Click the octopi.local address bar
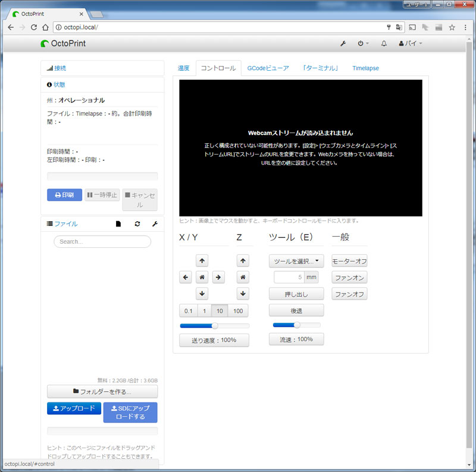This screenshot has width=476, height=472. (218, 27)
